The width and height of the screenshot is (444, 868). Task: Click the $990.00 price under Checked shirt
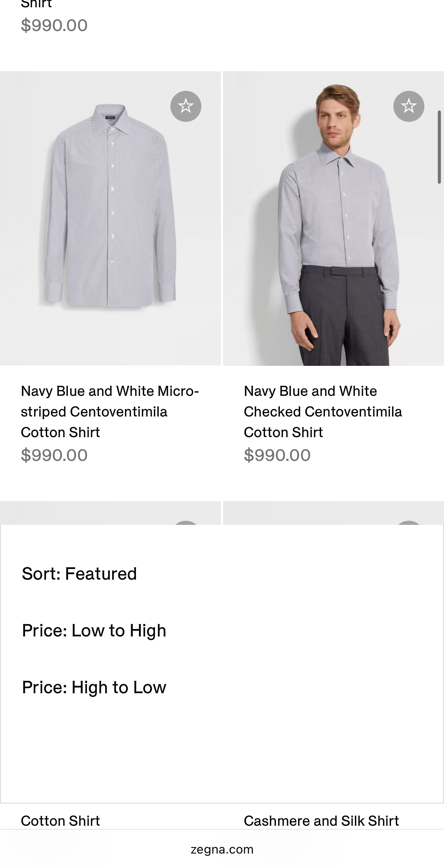click(x=277, y=455)
